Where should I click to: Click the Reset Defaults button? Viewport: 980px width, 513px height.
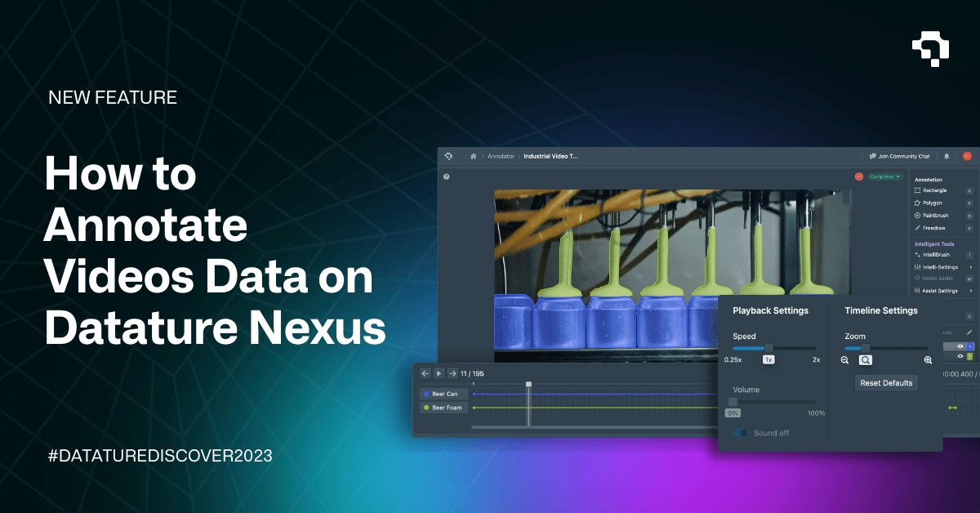pos(886,383)
